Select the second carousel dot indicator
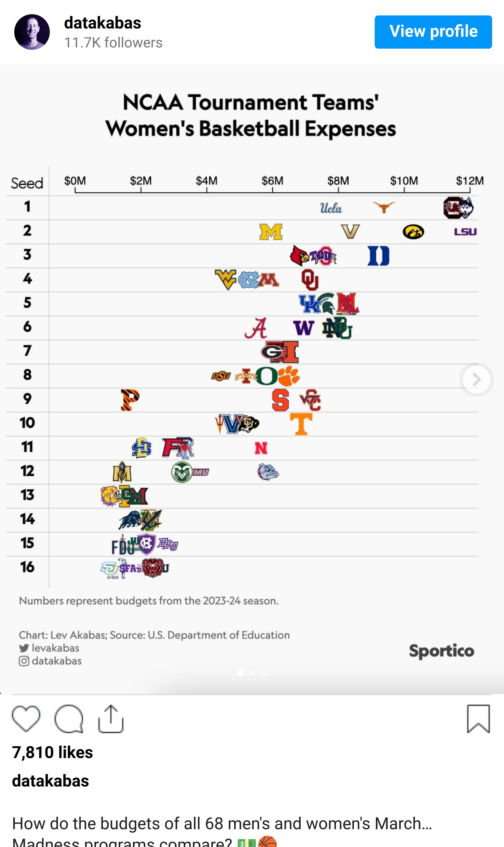The height and width of the screenshot is (847, 504). click(252, 672)
